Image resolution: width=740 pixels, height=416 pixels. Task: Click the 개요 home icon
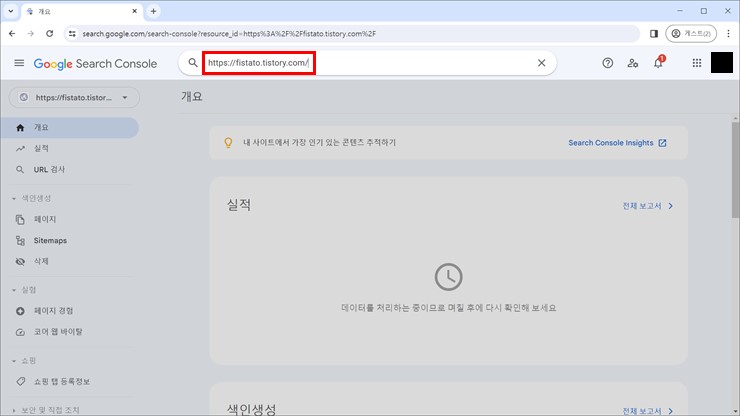(20, 128)
